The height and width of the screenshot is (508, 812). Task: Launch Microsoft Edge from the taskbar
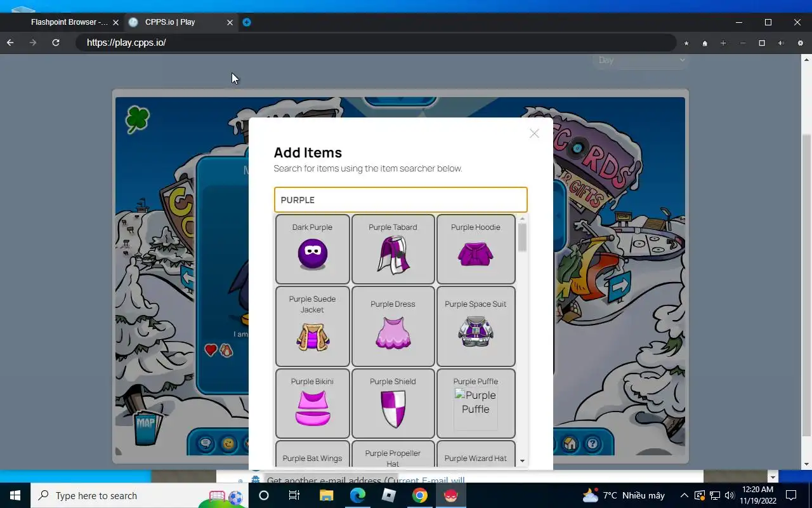coord(358,495)
